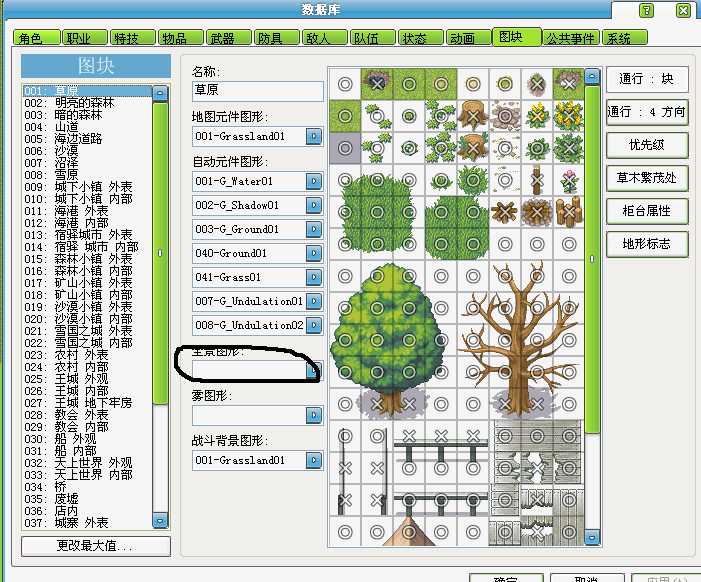701x582 pixels.
Task: Click the tile palette scroll-down arrow
Action: (592, 538)
